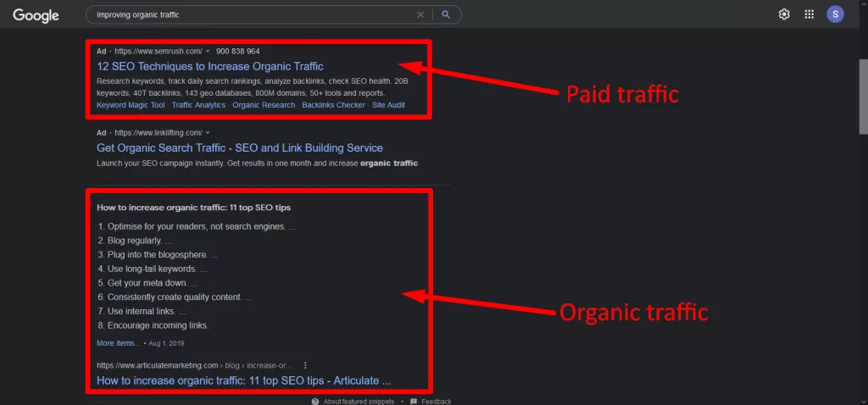Open the settings gear icon
Image resolution: width=868 pixels, height=405 pixels.
coord(784,14)
